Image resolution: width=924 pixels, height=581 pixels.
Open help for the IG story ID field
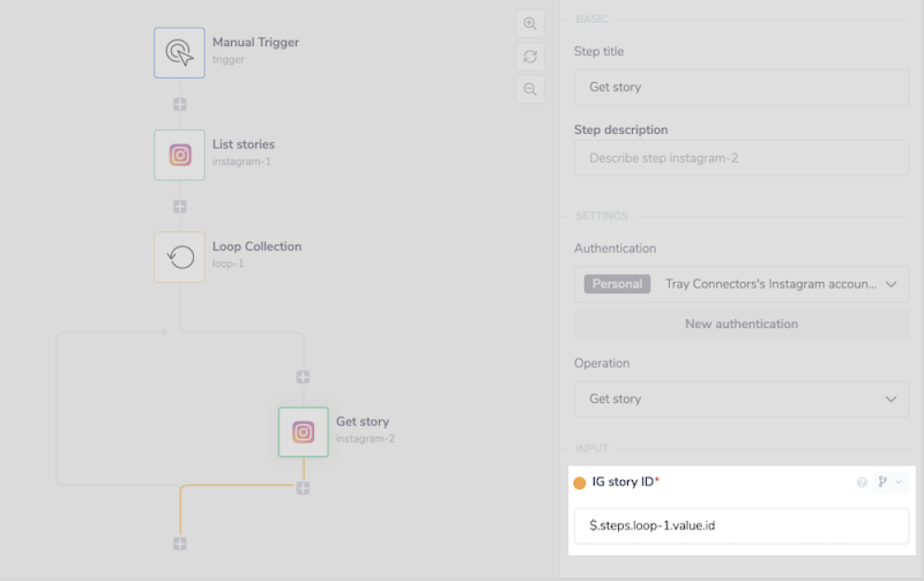pyautogui.click(x=861, y=481)
